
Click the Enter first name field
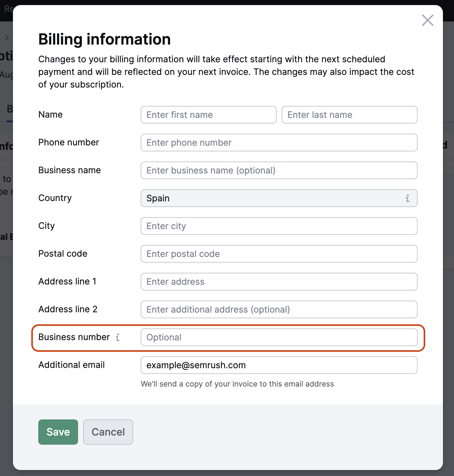pos(208,115)
